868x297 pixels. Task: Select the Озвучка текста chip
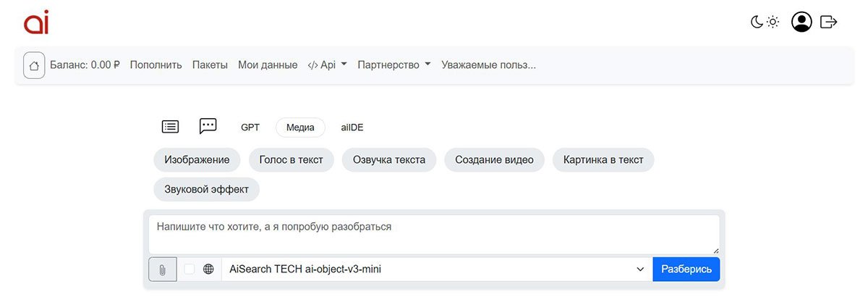pyautogui.click(x=389, y=160)
